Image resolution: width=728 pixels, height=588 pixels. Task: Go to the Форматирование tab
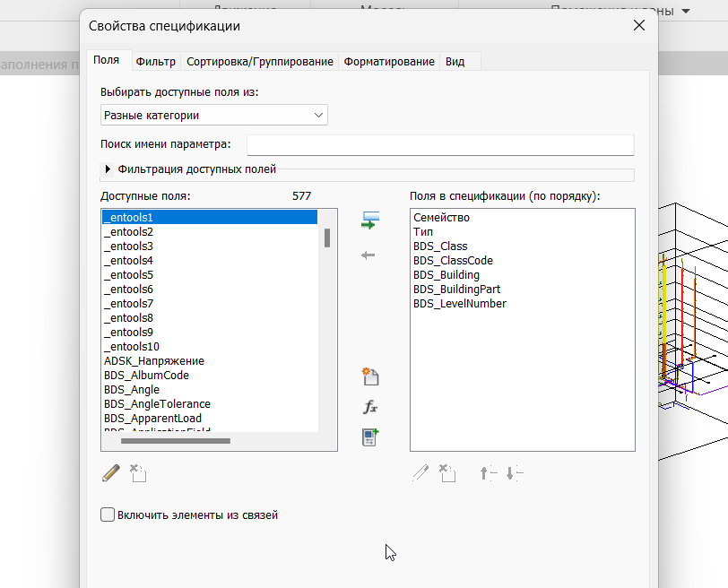[x=388, y=61]
